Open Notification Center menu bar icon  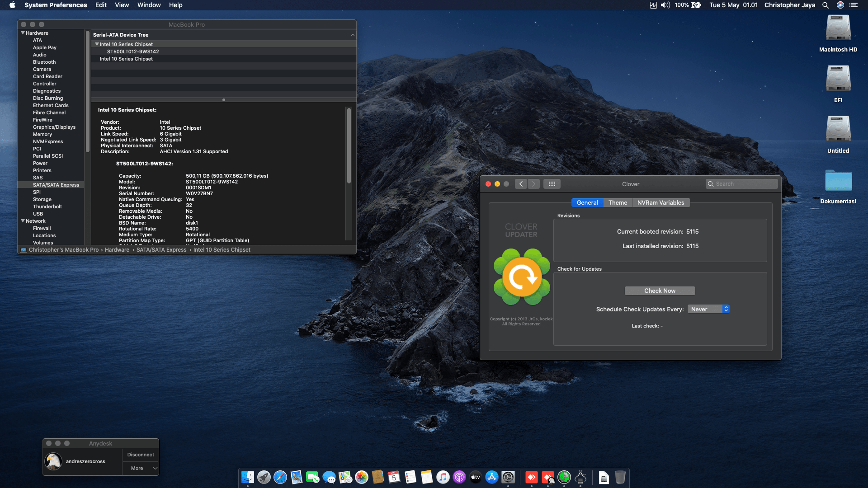pyautogui.click(x=854, y=5)
